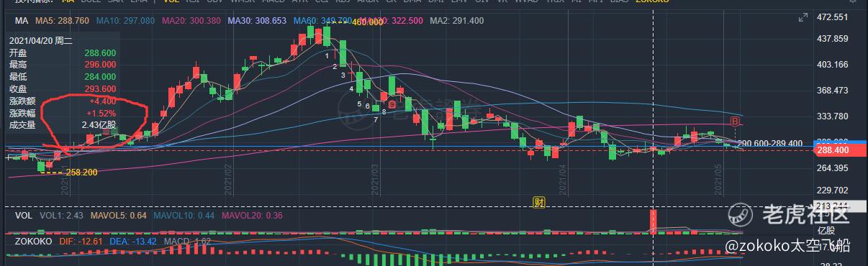Viewport: 868px width, 266px height.
Task: Click the tall red volume spike bar
Action: pos(654,221)
